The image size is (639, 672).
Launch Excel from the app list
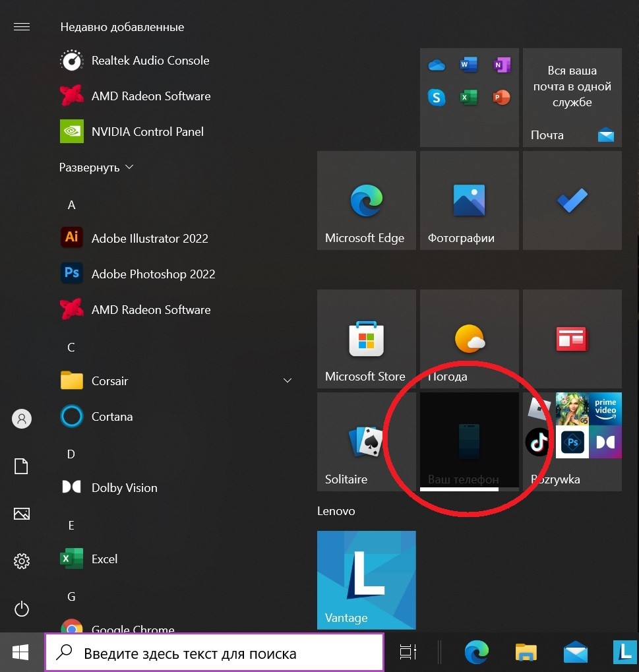click(89, 559)
